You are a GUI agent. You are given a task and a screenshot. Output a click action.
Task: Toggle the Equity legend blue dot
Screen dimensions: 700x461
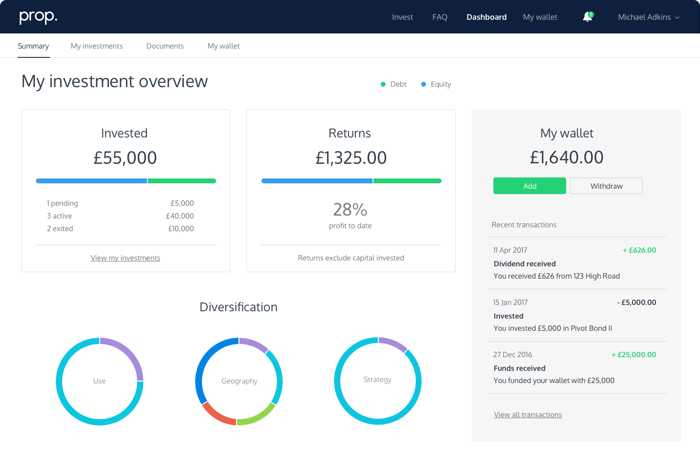pyautogui.click(x=424, y=84)
